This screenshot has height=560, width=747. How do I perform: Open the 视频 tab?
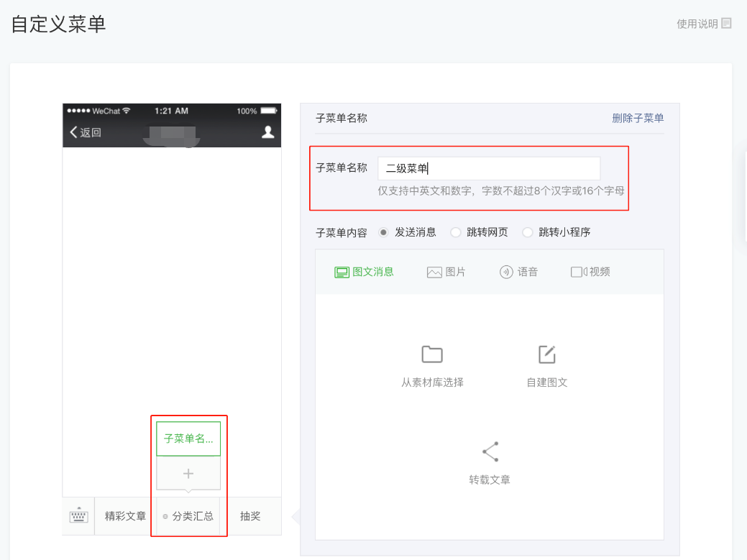click(590, 272)
